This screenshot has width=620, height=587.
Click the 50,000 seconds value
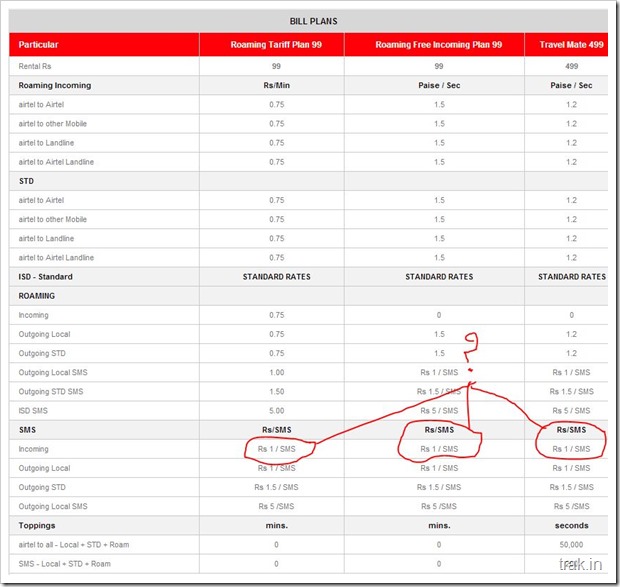(571, 544)
